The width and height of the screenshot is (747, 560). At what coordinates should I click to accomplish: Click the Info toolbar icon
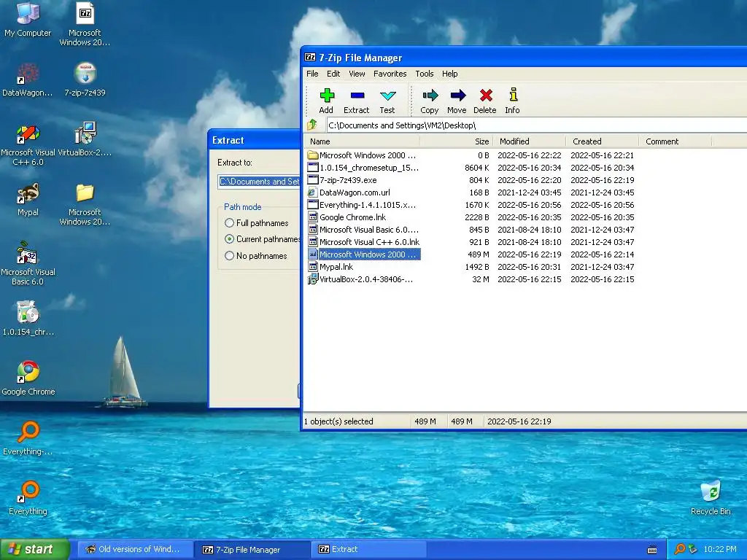point(513,101)
